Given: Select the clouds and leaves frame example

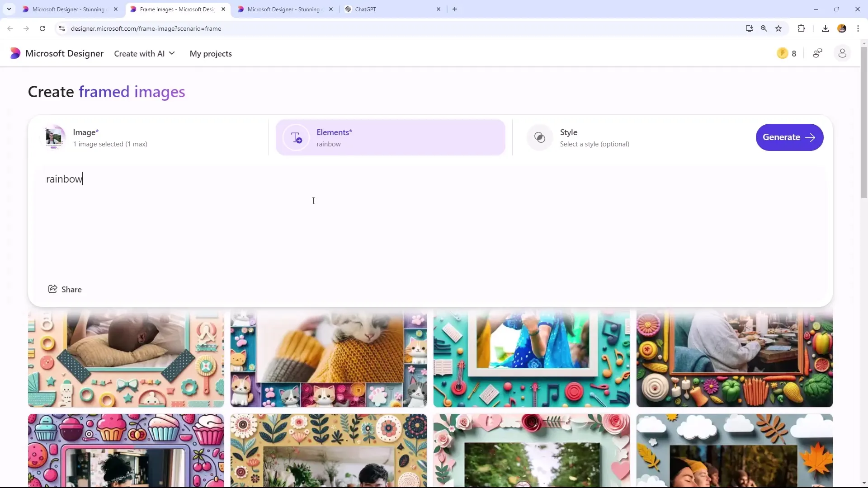Looking at the screenshot, I should point(734,450).
